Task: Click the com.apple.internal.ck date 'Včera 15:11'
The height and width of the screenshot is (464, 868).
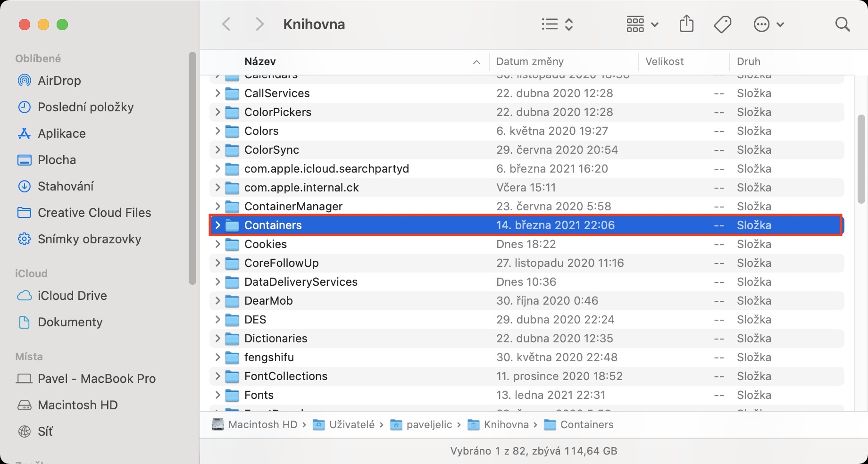Action: coord(526,187)
